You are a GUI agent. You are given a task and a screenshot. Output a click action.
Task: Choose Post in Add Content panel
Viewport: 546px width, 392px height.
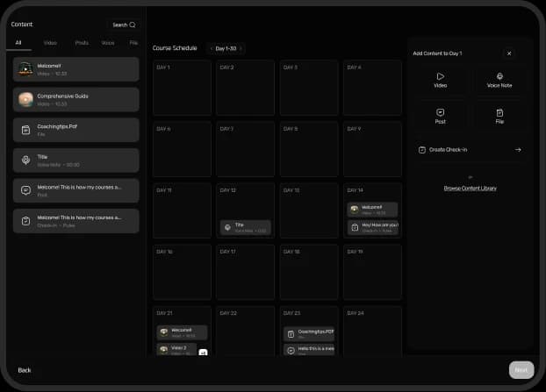pos(440,117)
